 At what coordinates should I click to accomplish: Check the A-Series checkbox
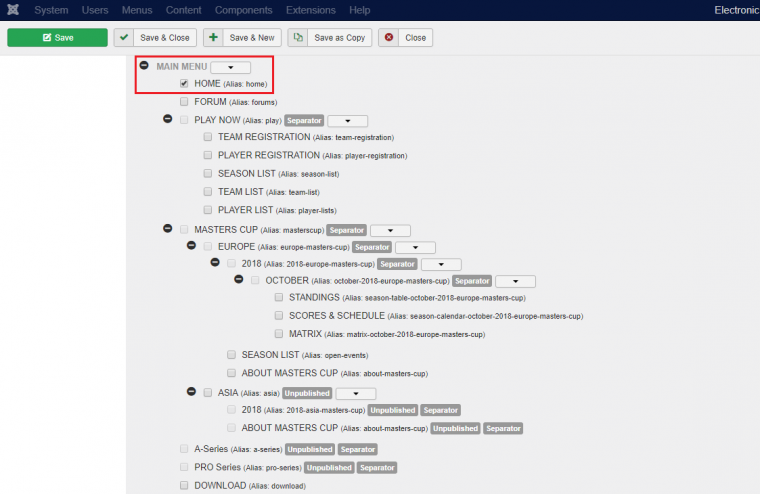point(184,449)
